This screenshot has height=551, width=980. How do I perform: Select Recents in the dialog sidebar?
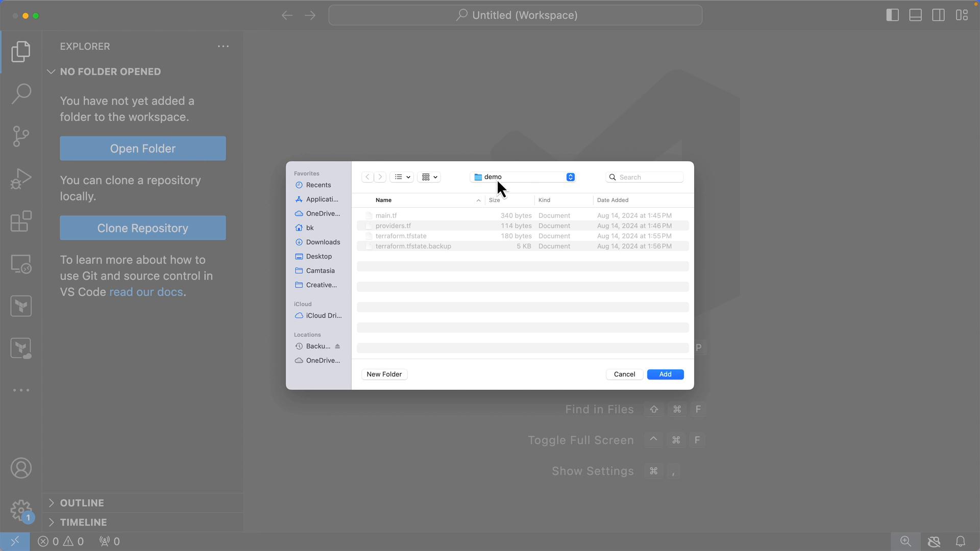pos(318,185)
